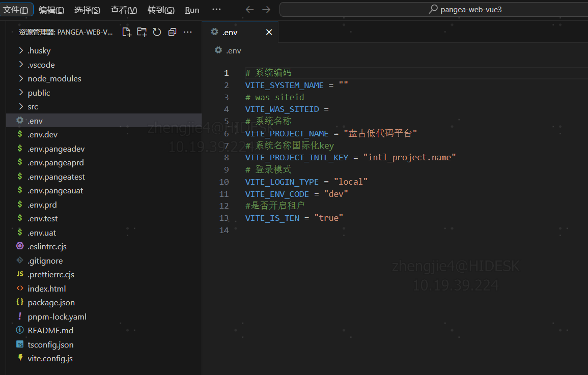Click the New Folder icon in explorer header
588x375 pixels.
(x=142, y=32)
